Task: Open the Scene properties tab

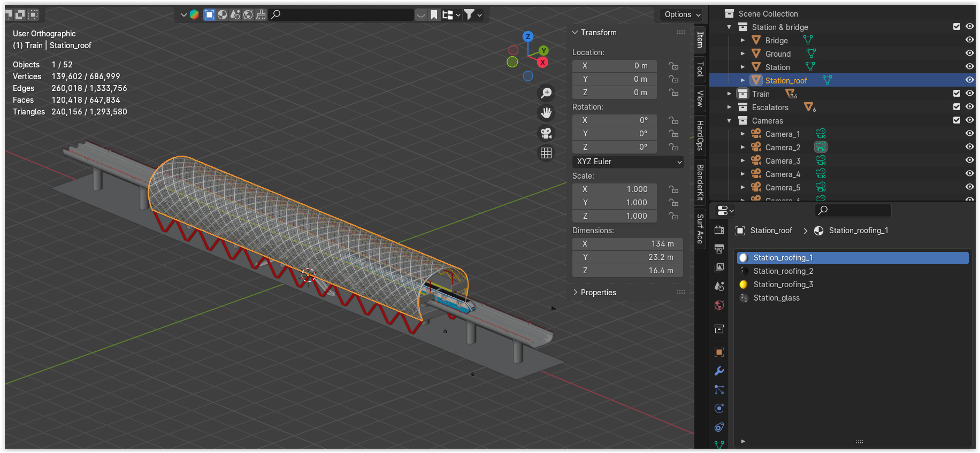Action: (719, 286)
